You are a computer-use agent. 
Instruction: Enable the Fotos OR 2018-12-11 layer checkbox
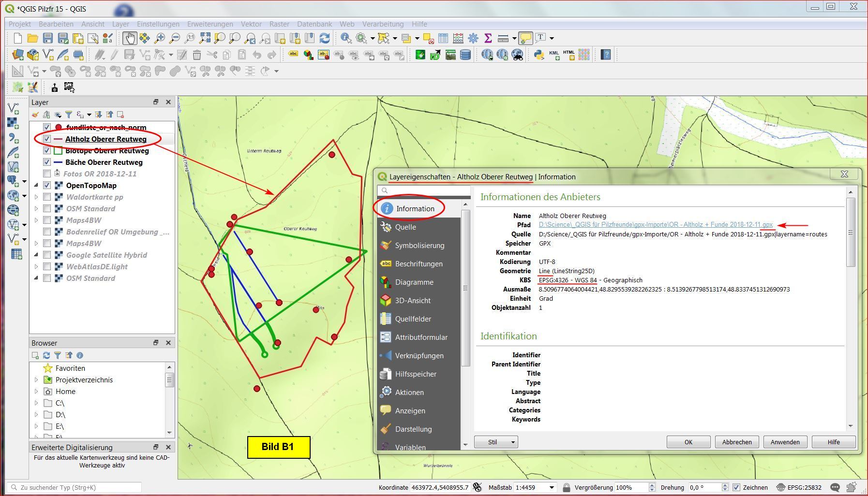point(47,174)
